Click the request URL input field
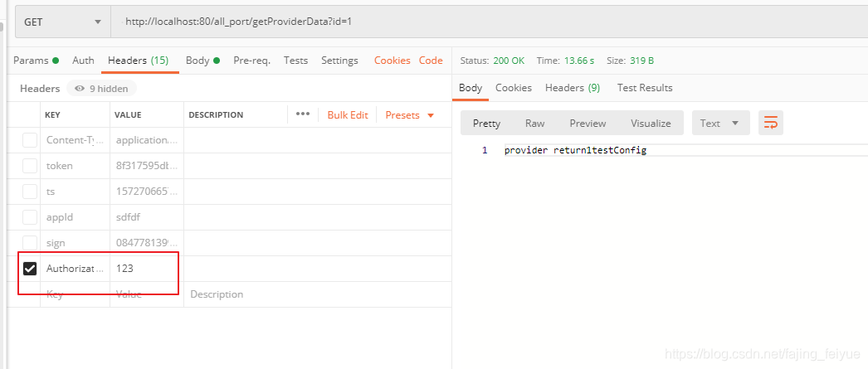Image resolution: width=868 pixels, height=369 pixels. [x=490, y=22]
